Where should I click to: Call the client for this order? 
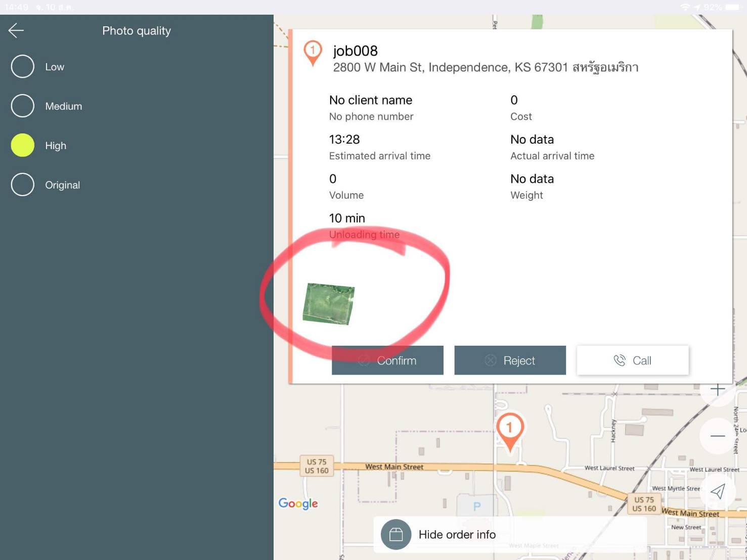point(632,360)
